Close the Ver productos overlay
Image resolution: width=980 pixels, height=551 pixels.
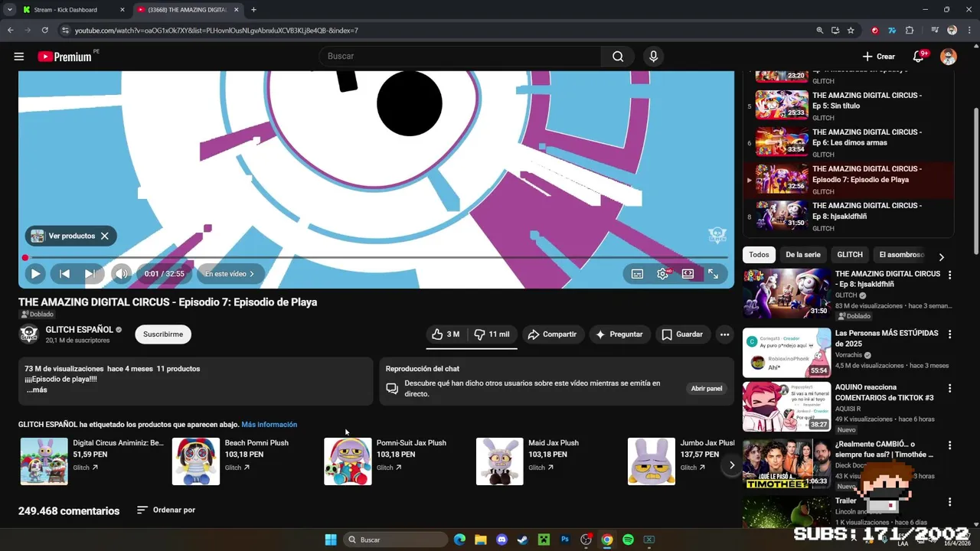105,236
